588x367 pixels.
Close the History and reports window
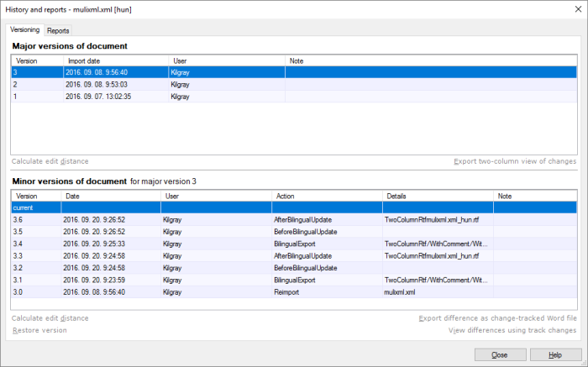pos(499,354)
